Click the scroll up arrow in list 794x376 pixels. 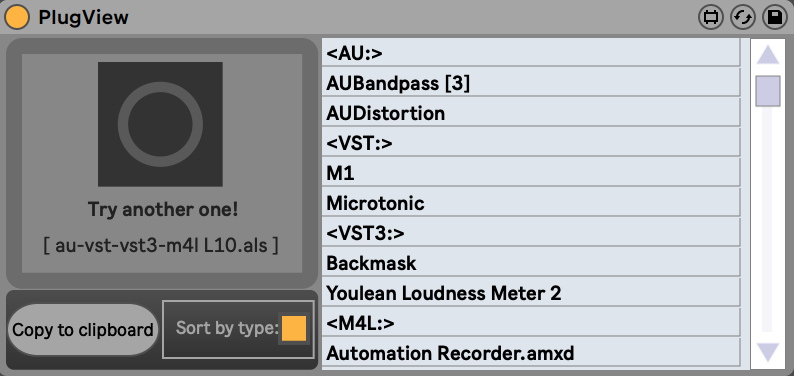point(768,54)
